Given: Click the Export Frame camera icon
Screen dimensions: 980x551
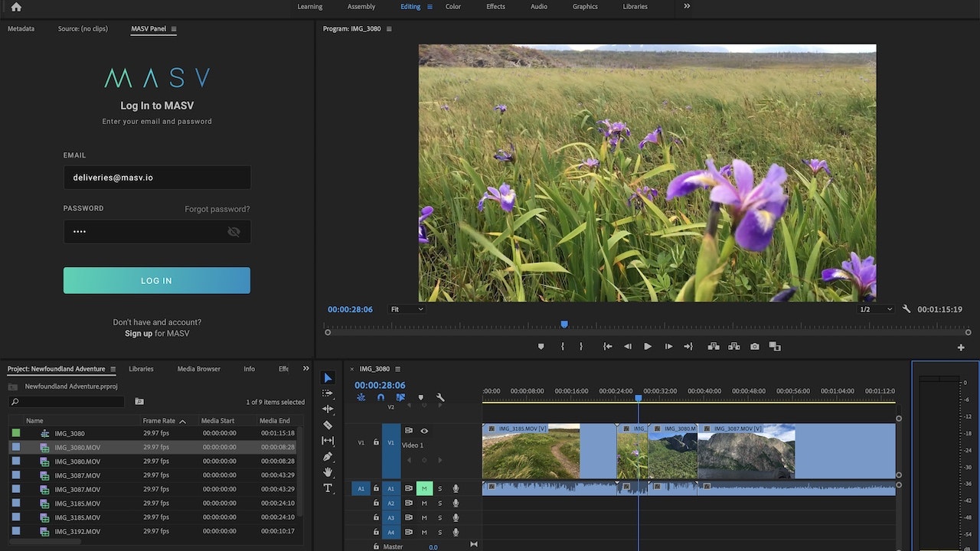Looking at the screenshot, I should coord(754,347).
